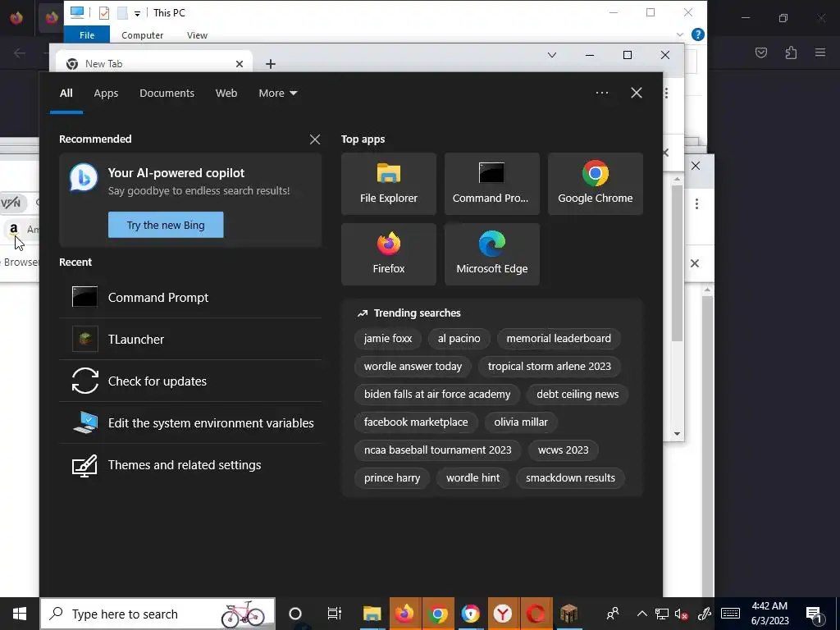Screen dimensions: 840x630
Task: Open Yandex browser on the taskbar
Action: click(x=503, y=614)
